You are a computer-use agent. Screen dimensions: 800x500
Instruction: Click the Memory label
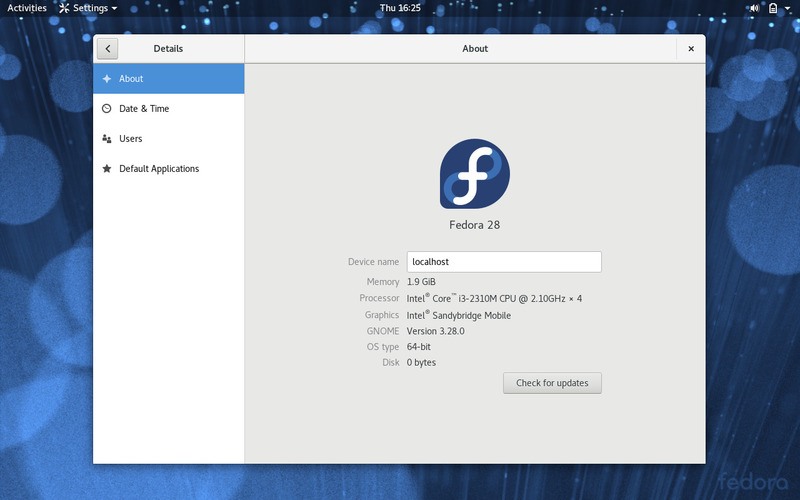point(383,282)
